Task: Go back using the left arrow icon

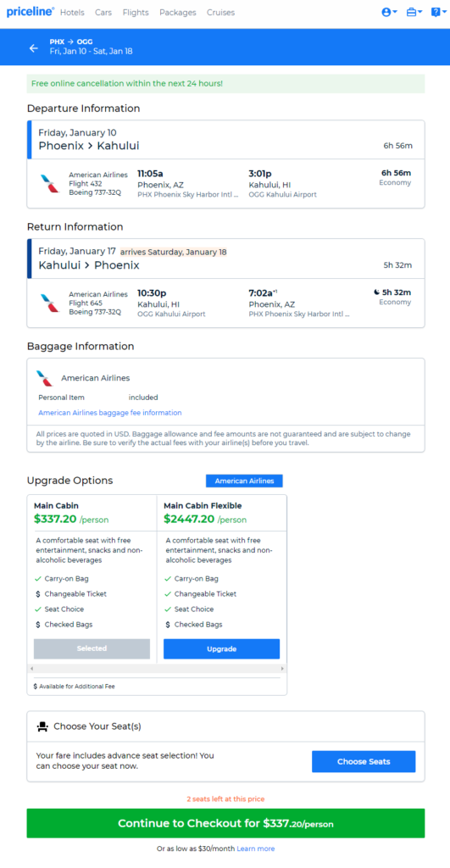Action: pos(34,48)
